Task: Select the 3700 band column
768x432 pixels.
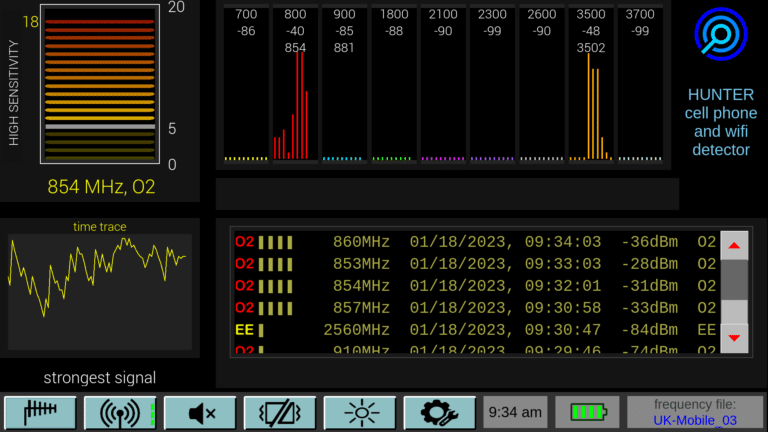Action: pyautogui.click(x=640, y=83)
